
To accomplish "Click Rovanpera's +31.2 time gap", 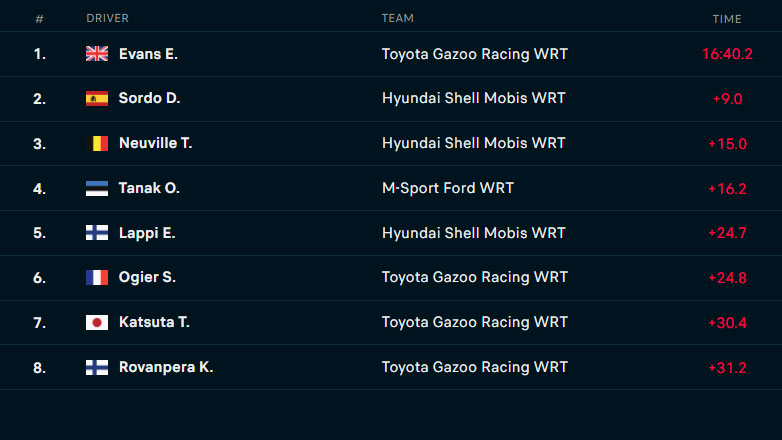I will pyautogui.click(x=728, y=367).
